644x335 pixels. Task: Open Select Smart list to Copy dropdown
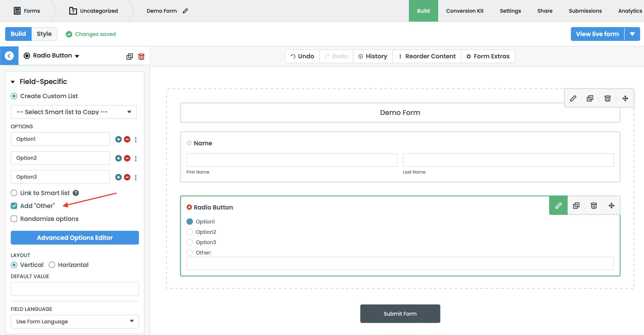coord(74,112)
